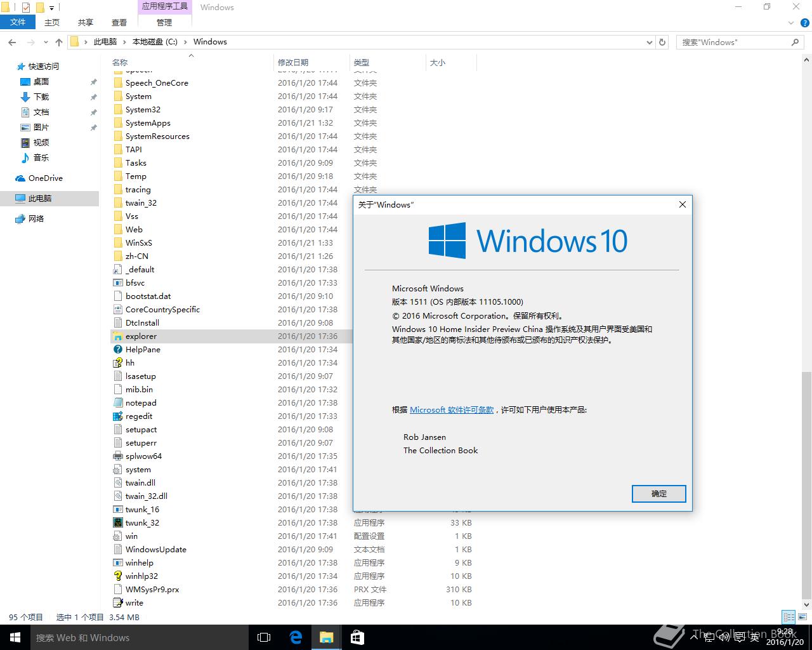Select the WMSysPr9.prx file

pos(152,590)
